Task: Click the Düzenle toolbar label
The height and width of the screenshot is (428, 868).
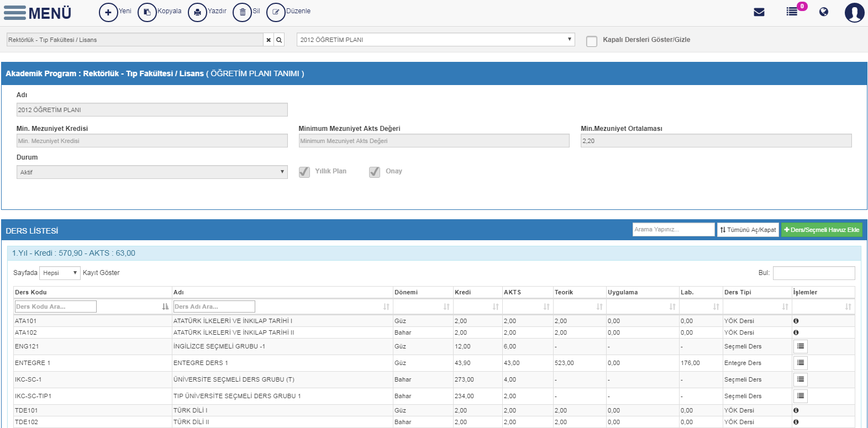Action: 298,11
